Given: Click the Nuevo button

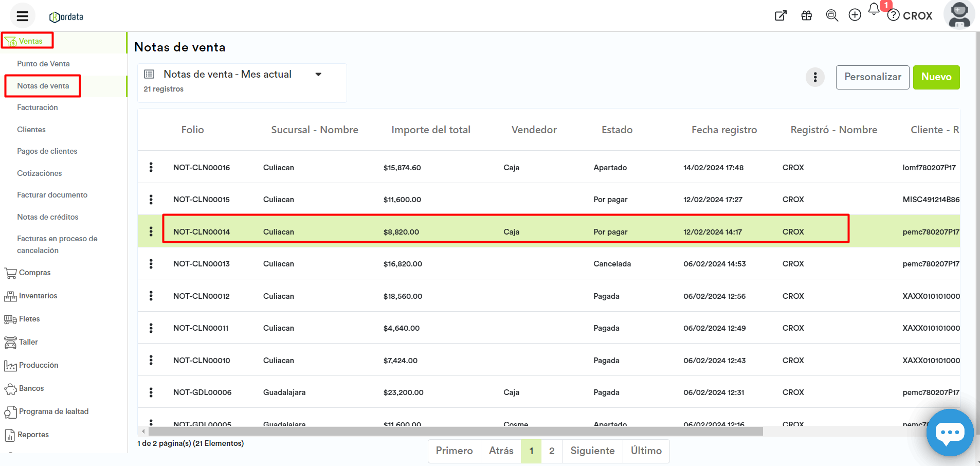Looking at the screenshot, I should [936, 77].
